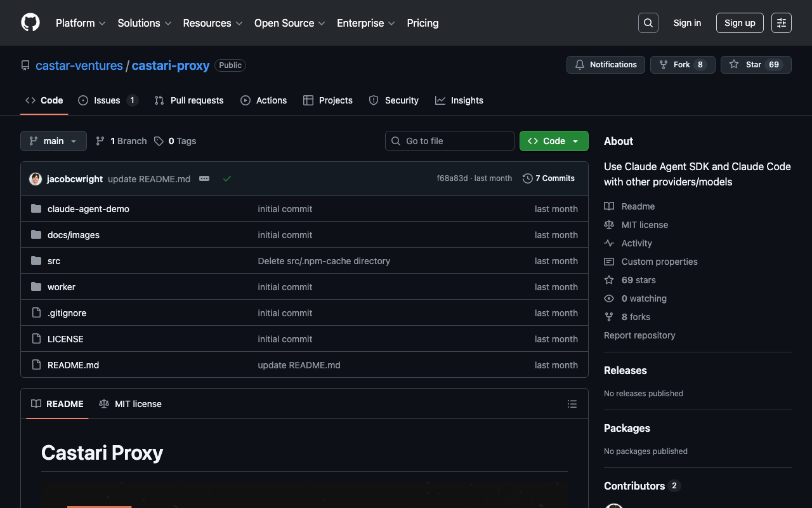The image size is (812, 508).
Task: Open the Notifications bell button
Action: tap(605, 65)
